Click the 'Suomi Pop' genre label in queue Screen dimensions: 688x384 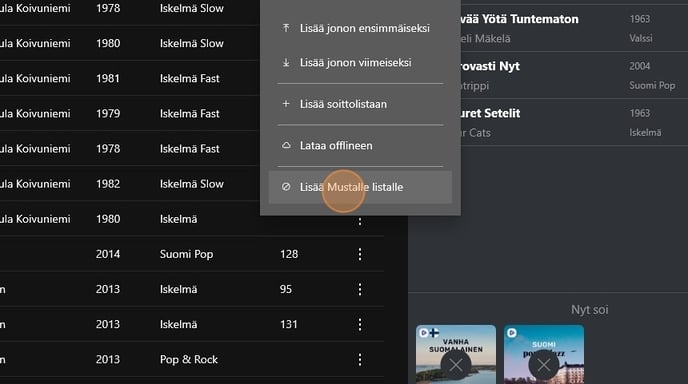coord(652,85)
